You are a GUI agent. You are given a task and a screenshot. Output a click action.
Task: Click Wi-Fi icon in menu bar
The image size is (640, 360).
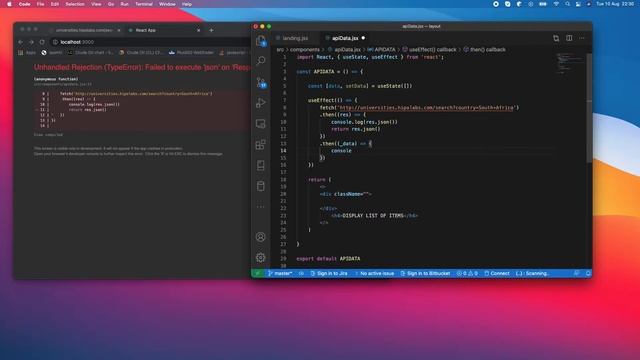[556, 4]
